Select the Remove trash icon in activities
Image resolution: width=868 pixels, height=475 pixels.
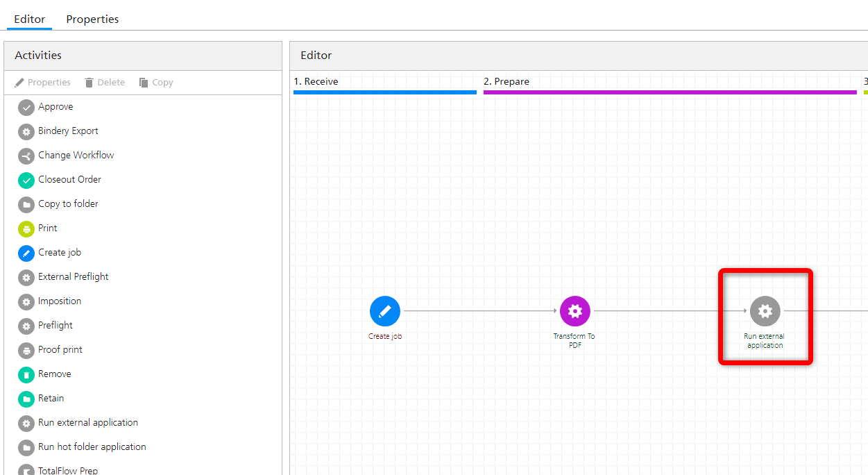(26, 374)
